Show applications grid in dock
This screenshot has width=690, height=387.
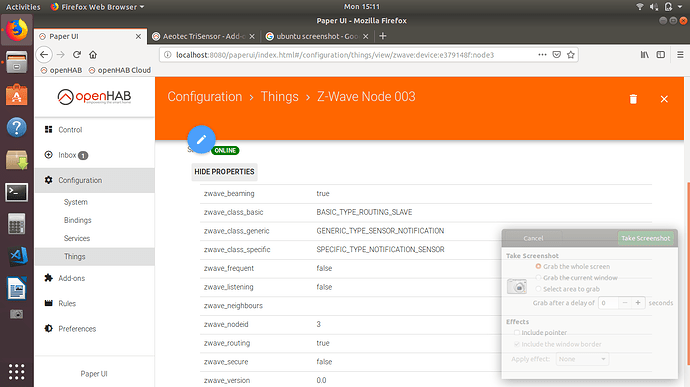pos(17,372)
